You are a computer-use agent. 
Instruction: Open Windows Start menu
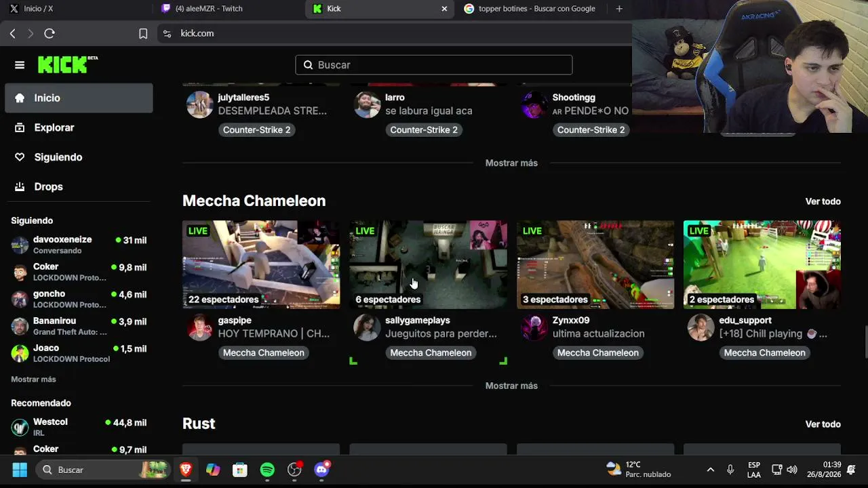coord(20,470)
